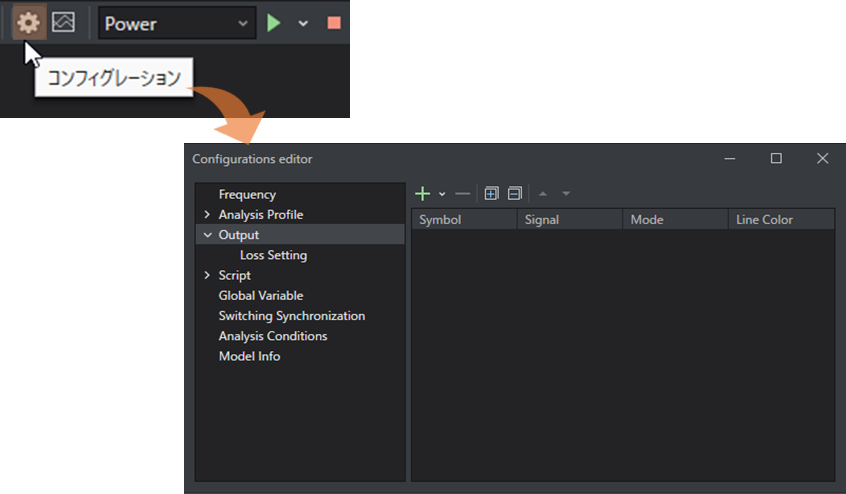Expand the Analysis Profile node
The width and height of the screenshot is (846, 494).
(207, 215)
